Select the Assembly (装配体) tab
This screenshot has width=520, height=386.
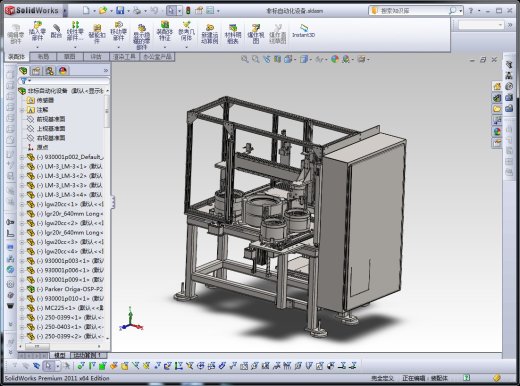point(16,57)
